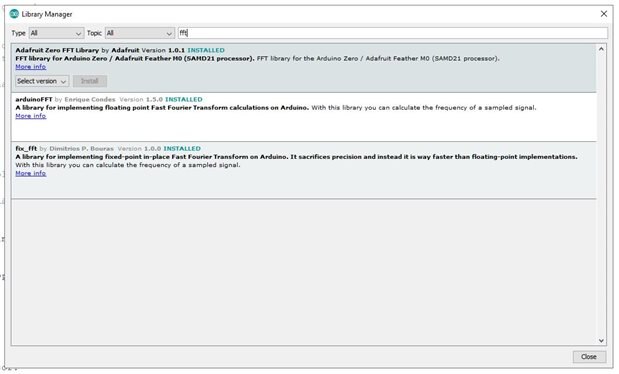The width and height of the screenshot is (619, 374).
Task: Open the Topic filter dropdown
Action: coord(140,33)
